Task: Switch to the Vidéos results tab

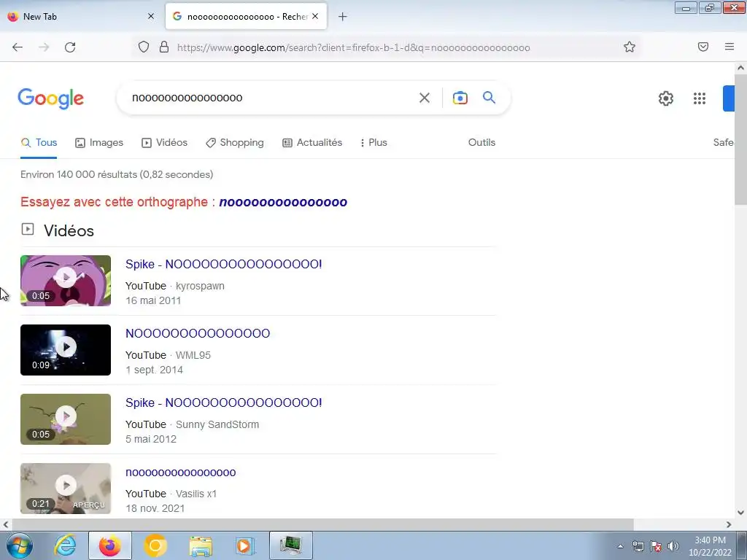Action: coord(164,142)
